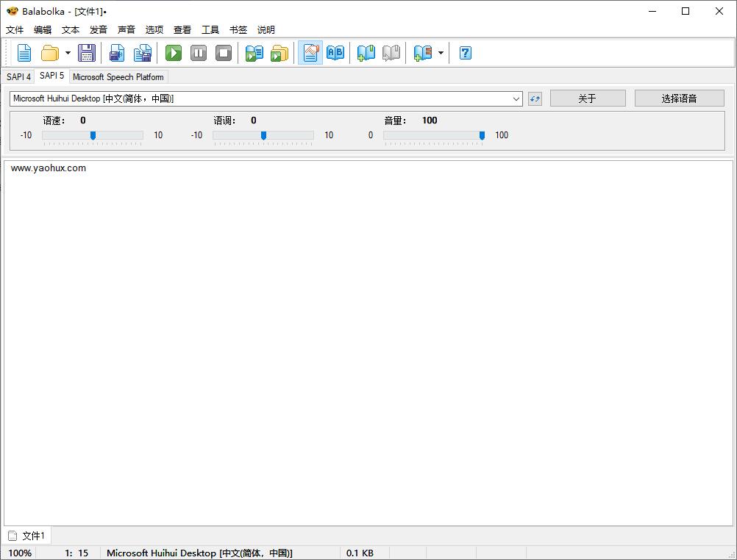Pause the speech playback
The height and width of the screenshot is (560, 737).
[x=199, y=52]
